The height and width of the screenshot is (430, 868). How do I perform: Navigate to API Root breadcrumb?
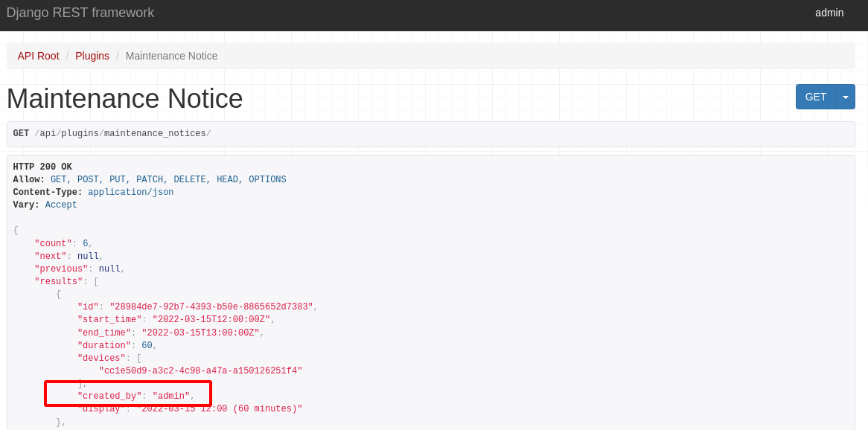(x=38, y=56)
